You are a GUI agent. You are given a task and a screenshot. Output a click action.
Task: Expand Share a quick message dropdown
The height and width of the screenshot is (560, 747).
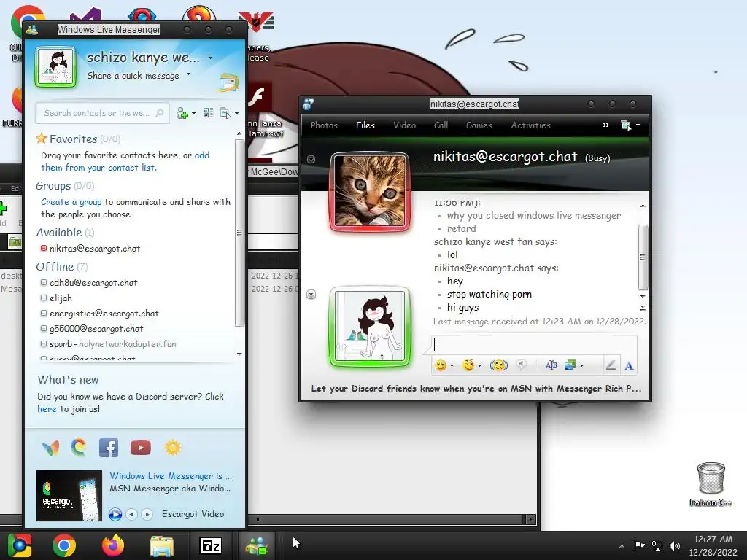pyautogui.click(x=189, y=74)
